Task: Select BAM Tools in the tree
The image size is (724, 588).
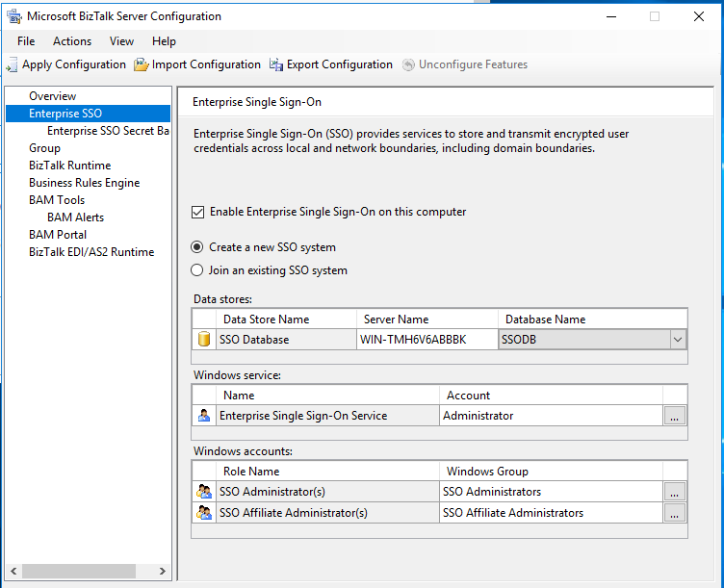Action: [57, 200]
